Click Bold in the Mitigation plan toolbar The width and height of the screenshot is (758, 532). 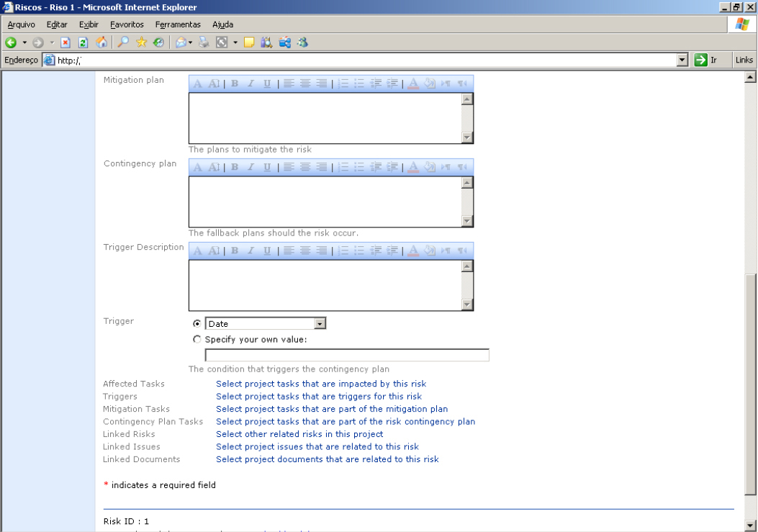pos(235,84)
